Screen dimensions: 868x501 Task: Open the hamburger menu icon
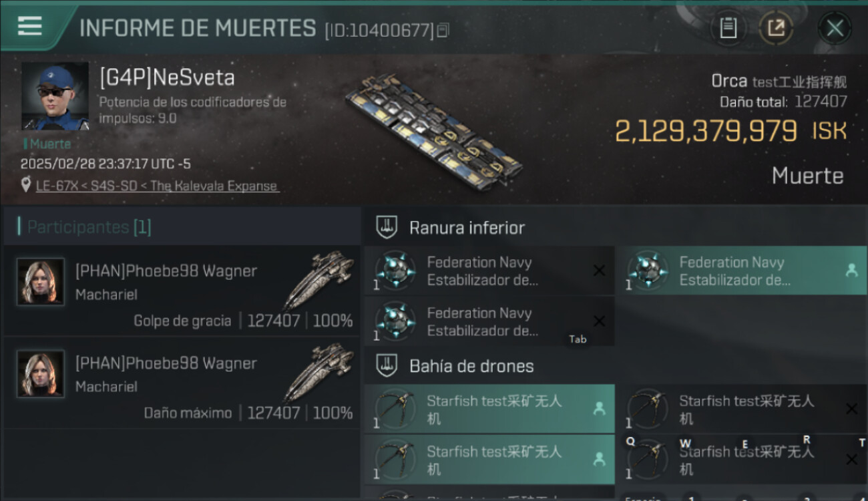click(x=29, y=25)
